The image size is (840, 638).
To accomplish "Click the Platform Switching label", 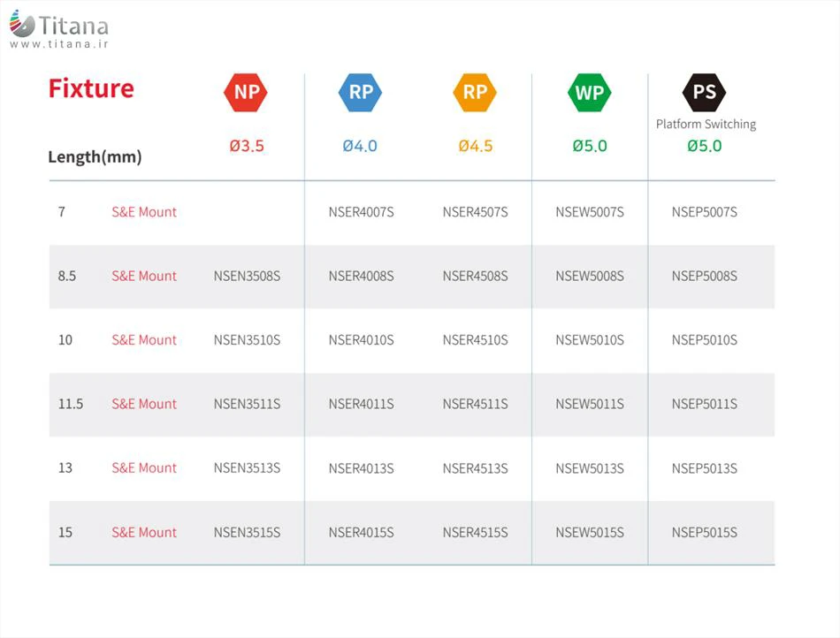I will (706, 124).
